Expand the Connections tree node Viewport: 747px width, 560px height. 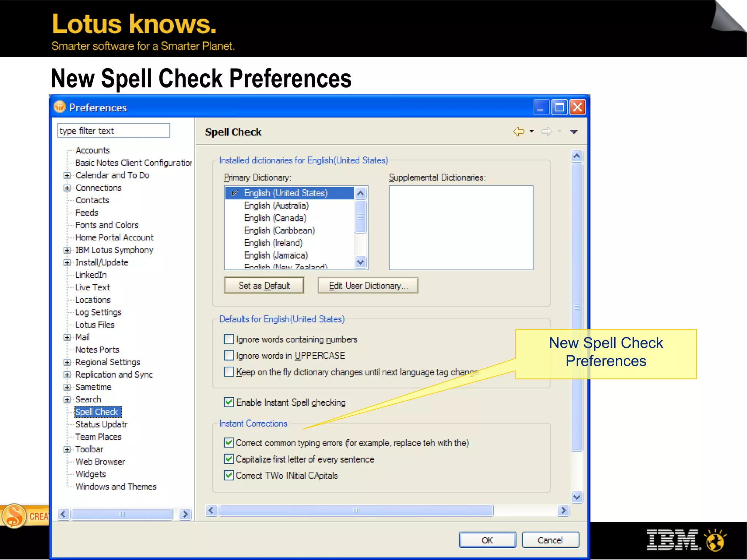pos(67,188)
